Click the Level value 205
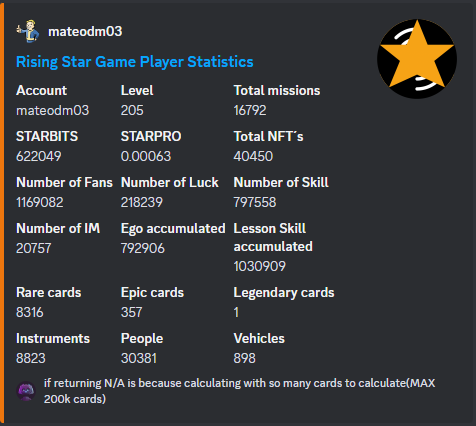 (x=132, y=111)
